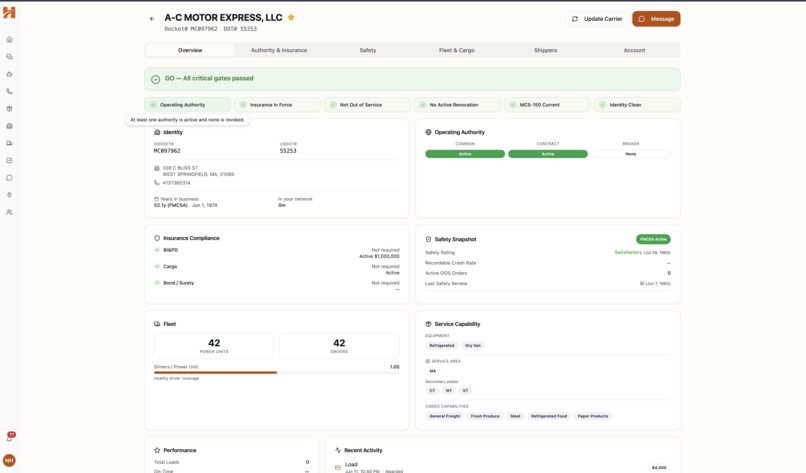This screenshot has width=806, height=473.
Task: Open the single chat bubble sidebar icon
Action: coord(9,178)
